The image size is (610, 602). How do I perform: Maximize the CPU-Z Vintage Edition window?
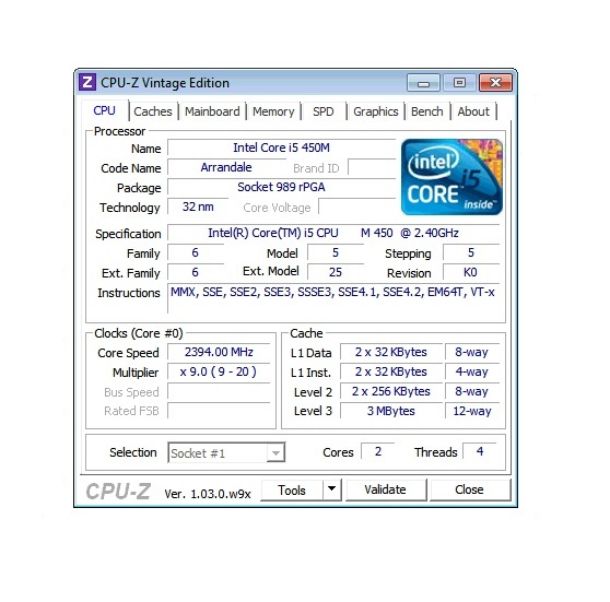[x=459, y=82]
